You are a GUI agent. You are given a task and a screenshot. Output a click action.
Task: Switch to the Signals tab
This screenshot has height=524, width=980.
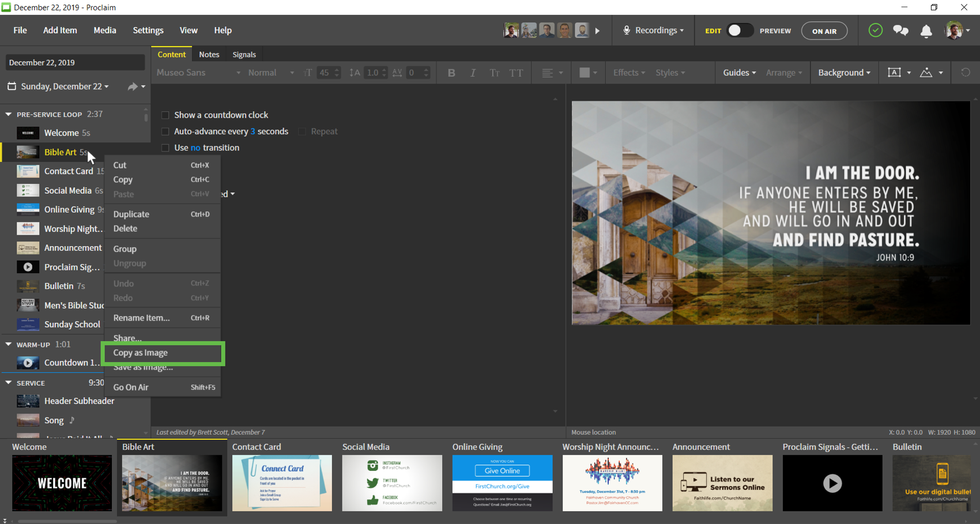[244, 55]
